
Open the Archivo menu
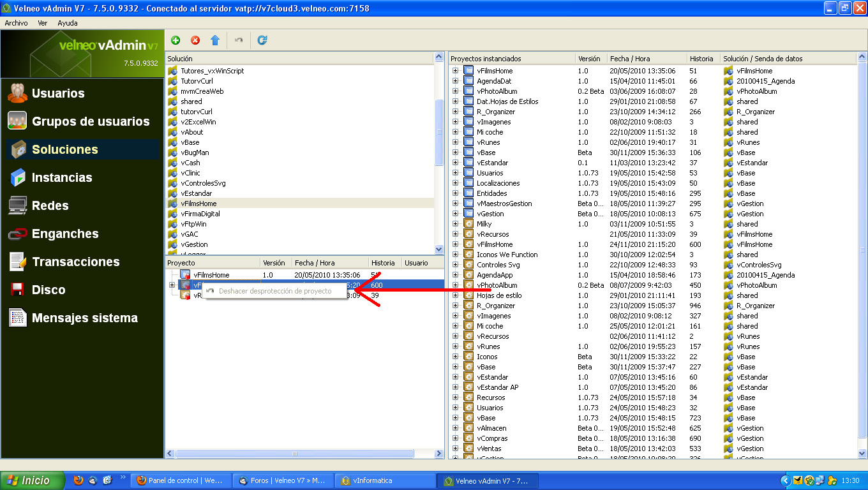click(16, 23)
